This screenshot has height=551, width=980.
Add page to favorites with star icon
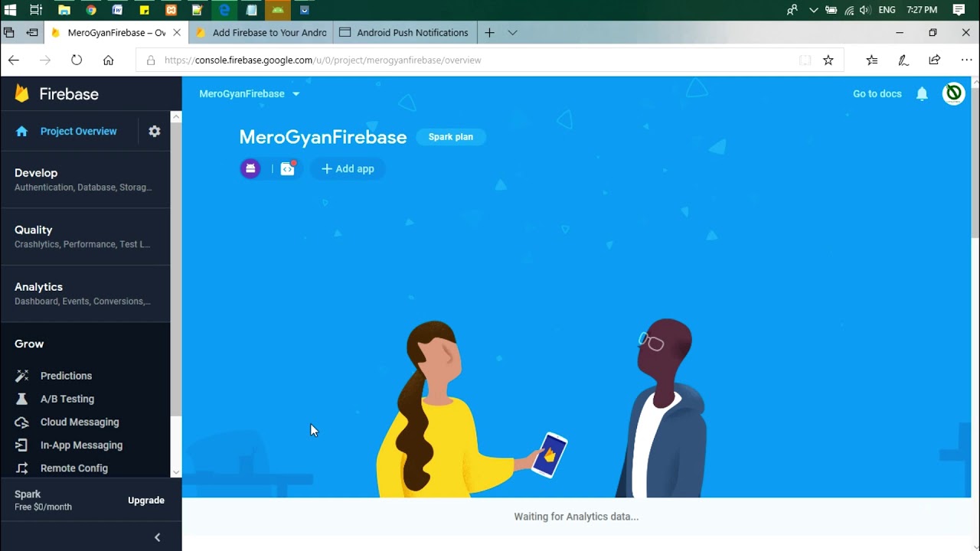click(828, 60)
